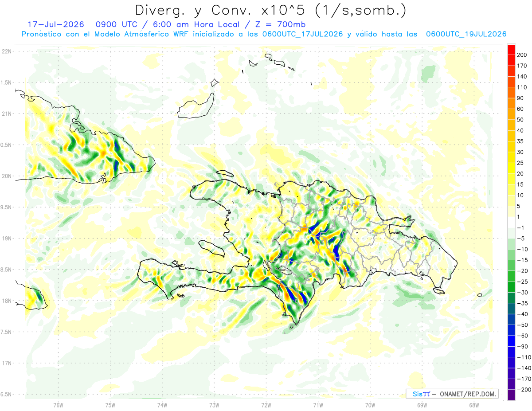Image resolution: width=532 pixels, height=411 pixels.
Task: Click the '71W' longitude label
Action: (318, 405)
